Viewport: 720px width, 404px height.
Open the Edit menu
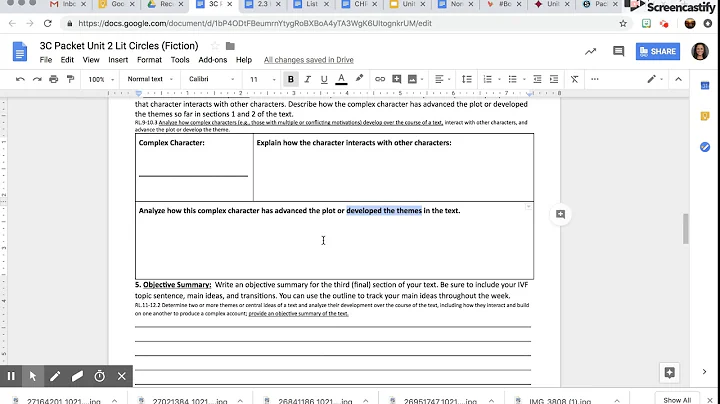(x=67, y=60)
